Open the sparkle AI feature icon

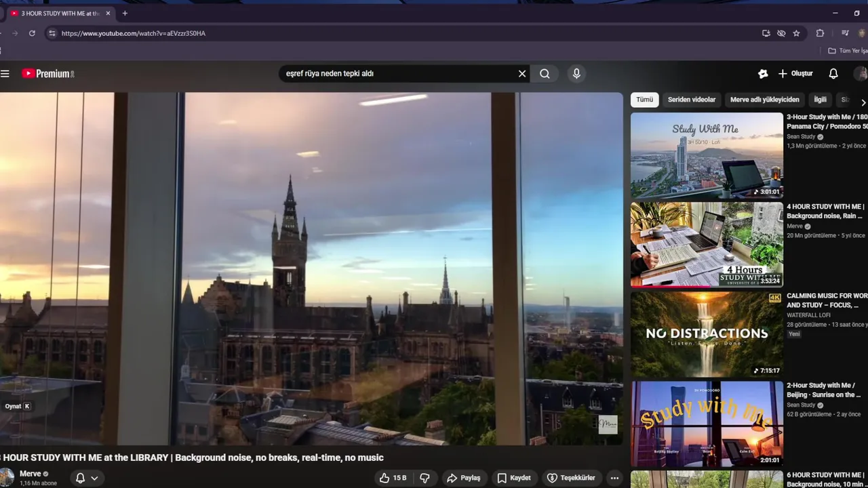tap(763, 73)
